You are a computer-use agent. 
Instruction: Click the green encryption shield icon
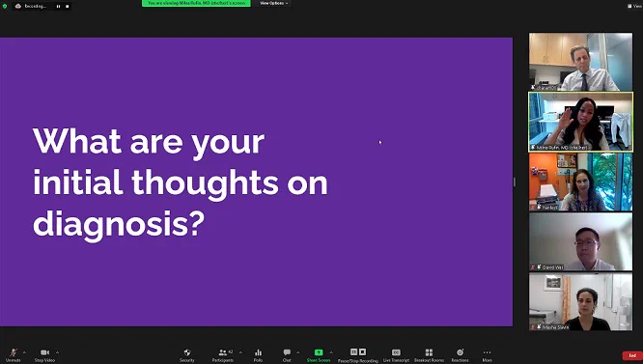pos(5,6)
